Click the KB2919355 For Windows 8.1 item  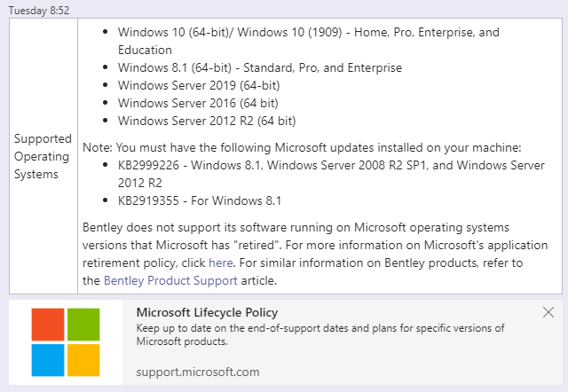point(200,200)
